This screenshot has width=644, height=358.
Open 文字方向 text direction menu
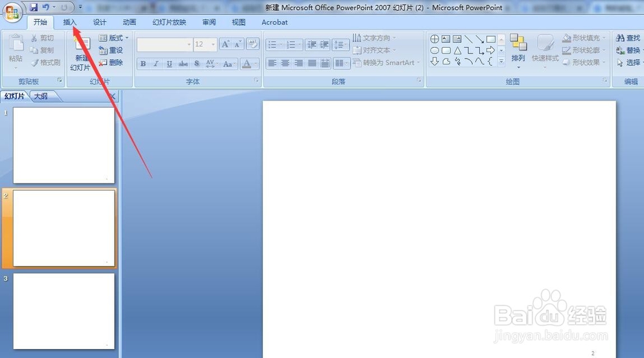374,38
